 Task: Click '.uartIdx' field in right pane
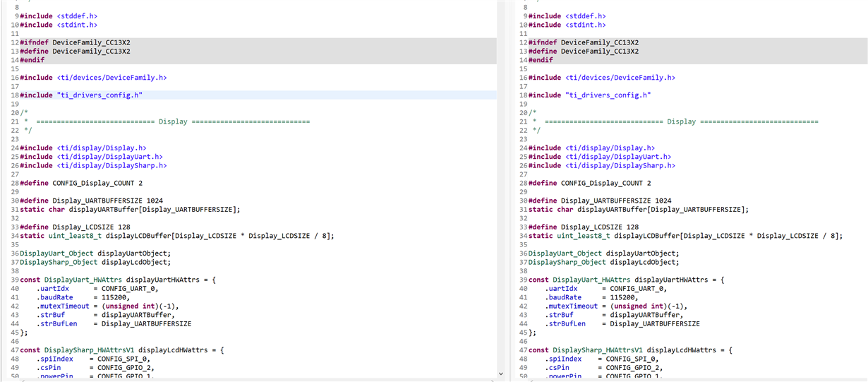(560, 289)
